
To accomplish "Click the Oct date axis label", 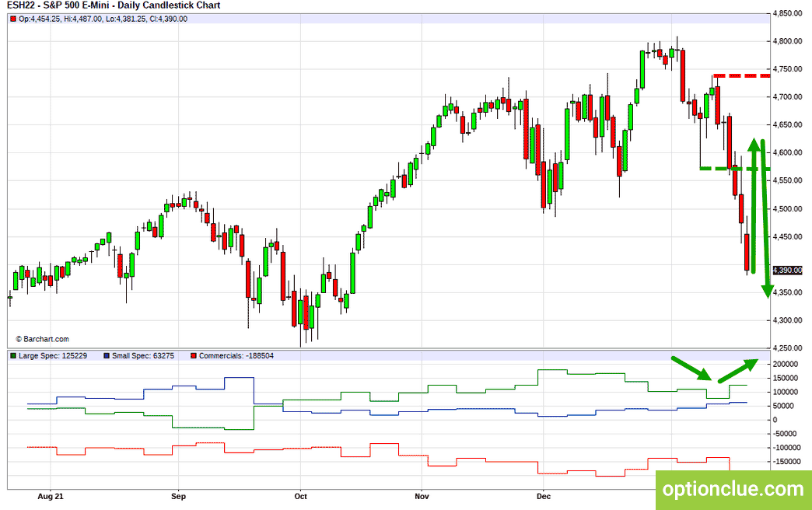I will [300, 497].
